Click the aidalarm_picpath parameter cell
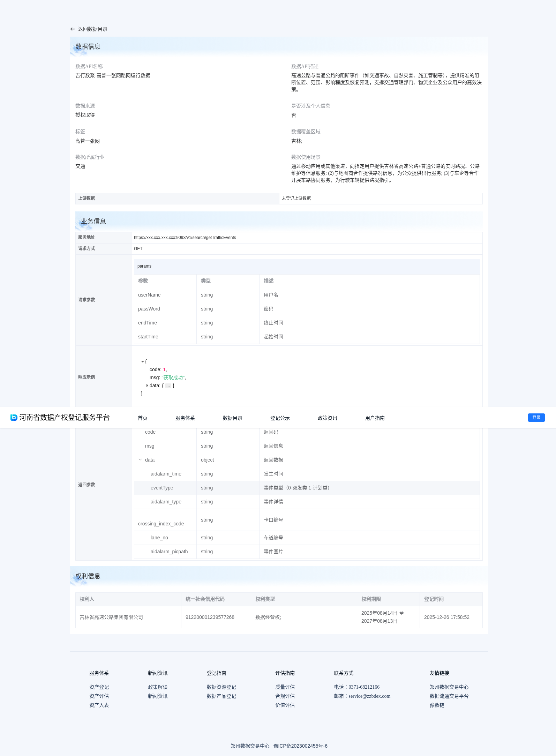This screenshot has height=756, width=556. coord(165,552)
